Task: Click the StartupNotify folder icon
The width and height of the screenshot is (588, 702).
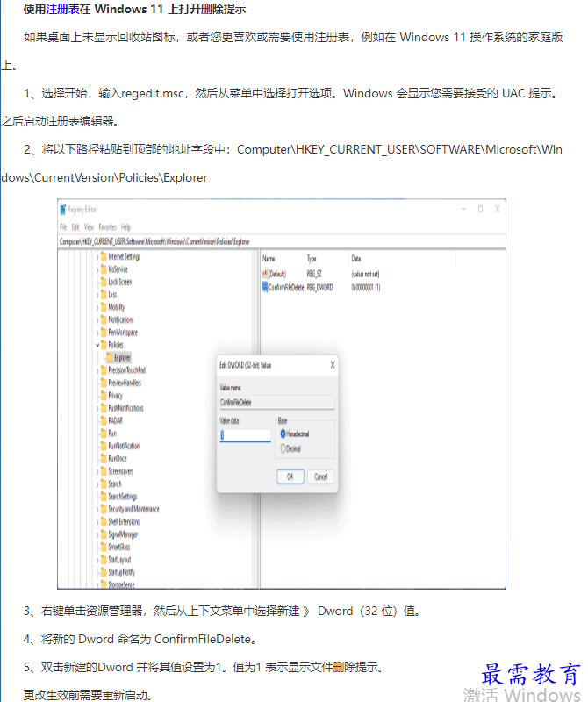Action: click(104, 572)
